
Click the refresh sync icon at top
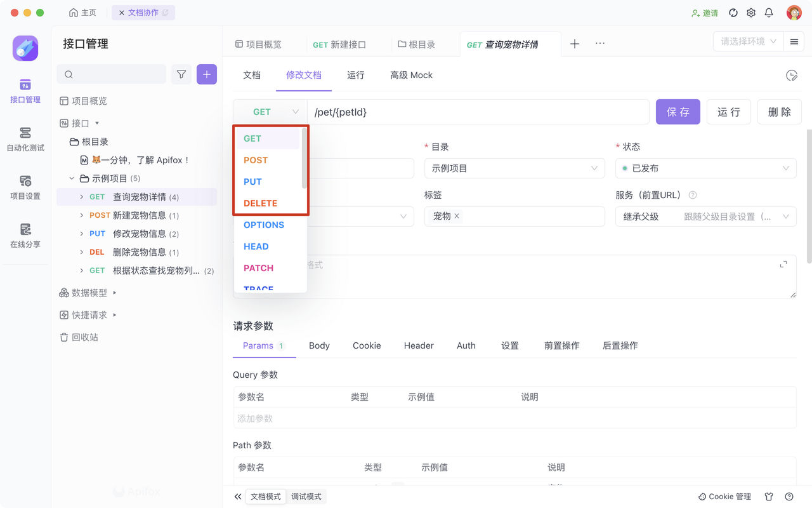(733, 13)
